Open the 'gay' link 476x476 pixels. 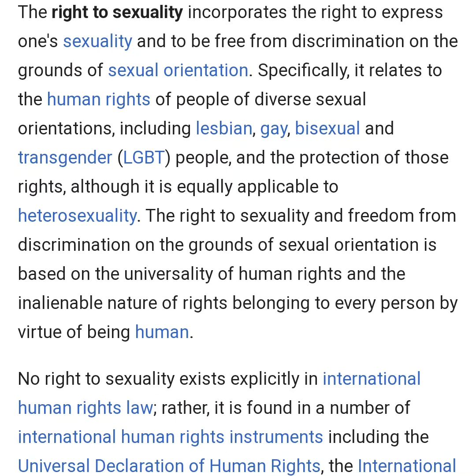274,129
